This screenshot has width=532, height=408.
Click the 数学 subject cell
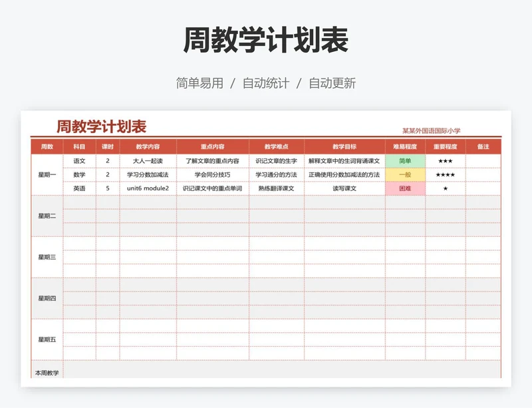[x=79, y=174]
